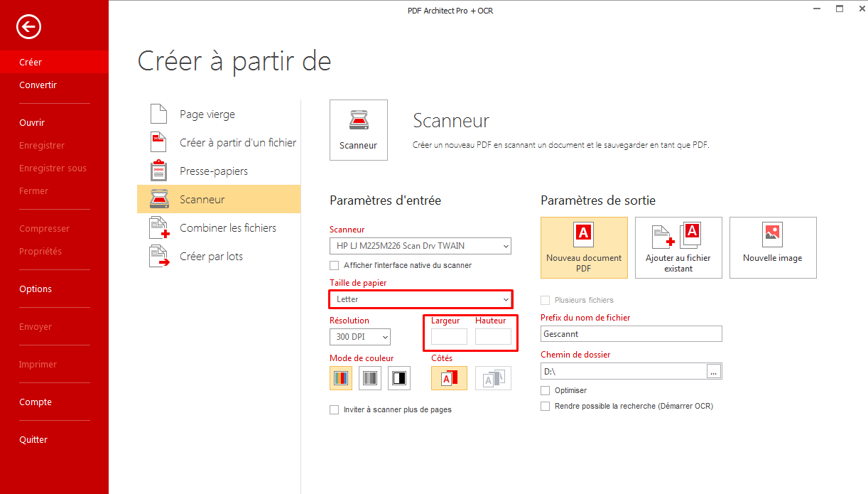
Task: Open the Résolution 300 DPI dropdown
Action: tap(360, 337)
